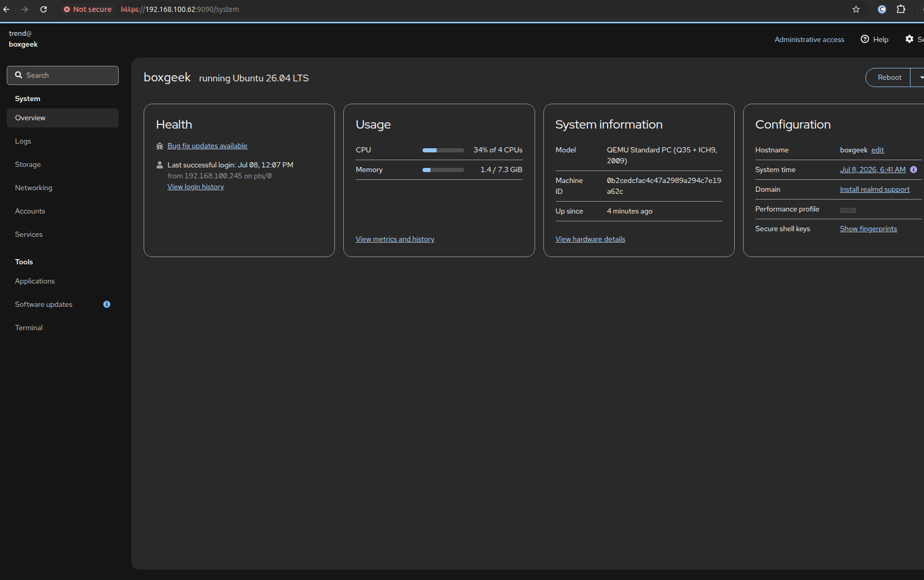Open View login history link

coord(195,187)
